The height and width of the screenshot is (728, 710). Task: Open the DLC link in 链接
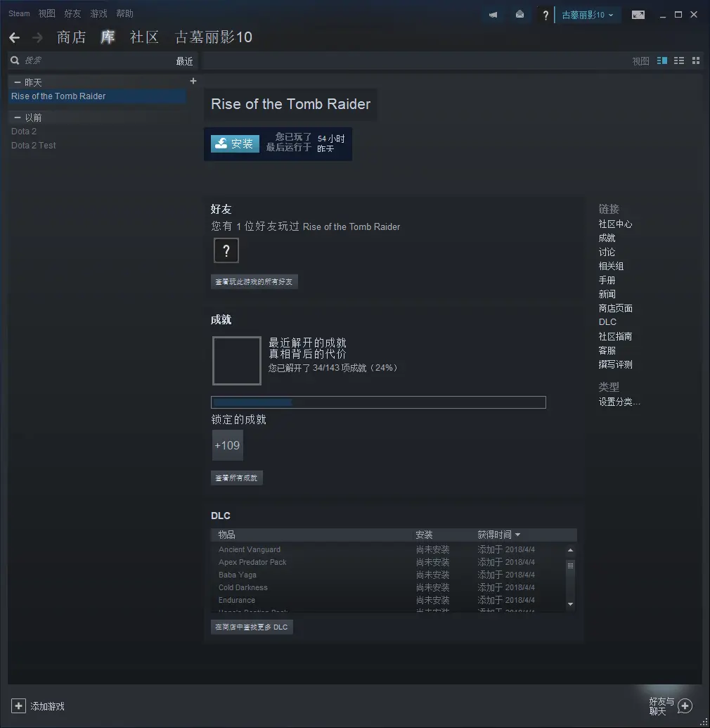(x=607, y=321)
